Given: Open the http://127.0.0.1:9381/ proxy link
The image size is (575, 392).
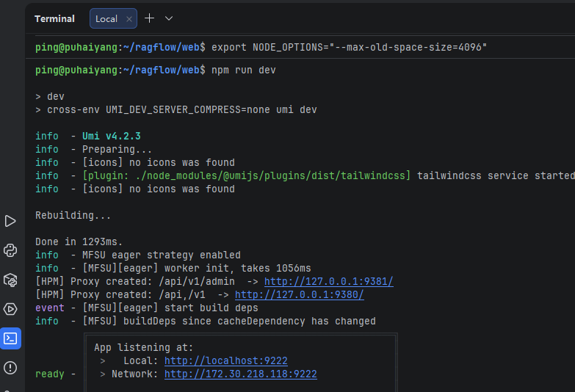Looking at the screenshot, I should coord(328,281).
